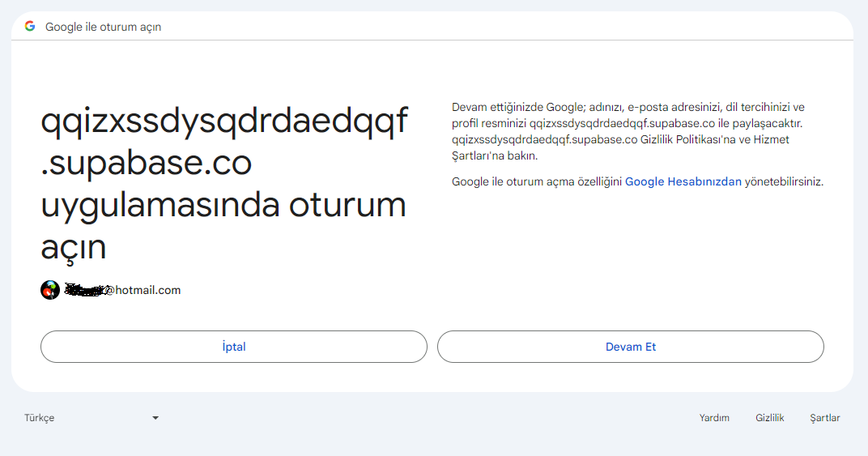The height and width of the screenshot is (456, 868).
Task: Click the qqizxssdysqdrdaedqqf heading line
Action: 224,122
